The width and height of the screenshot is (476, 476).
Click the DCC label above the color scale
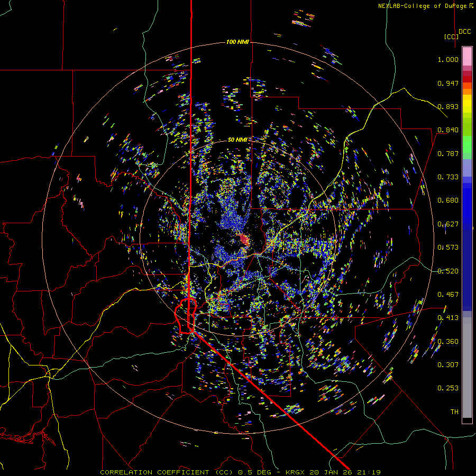(x=464, y=32)
